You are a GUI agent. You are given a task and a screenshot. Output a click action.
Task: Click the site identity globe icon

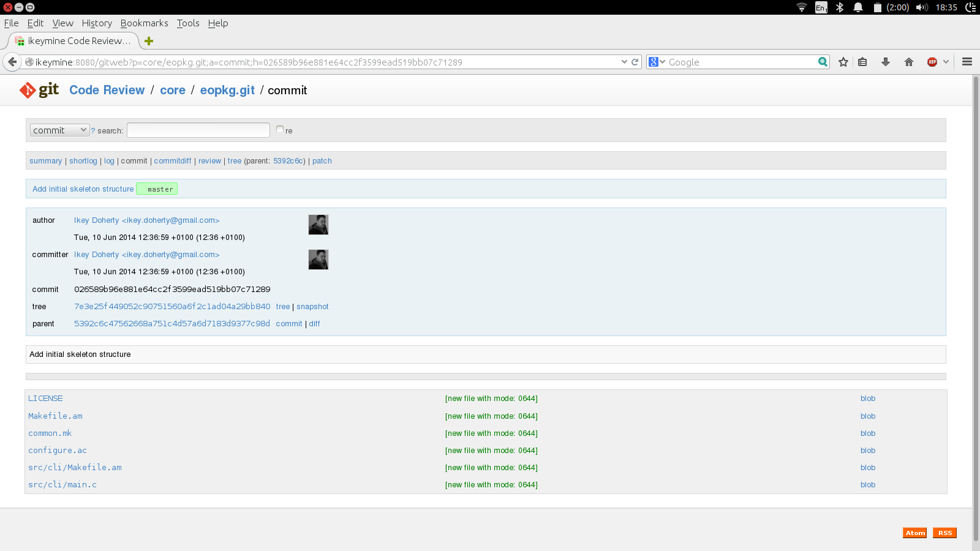tap(29, 62)
